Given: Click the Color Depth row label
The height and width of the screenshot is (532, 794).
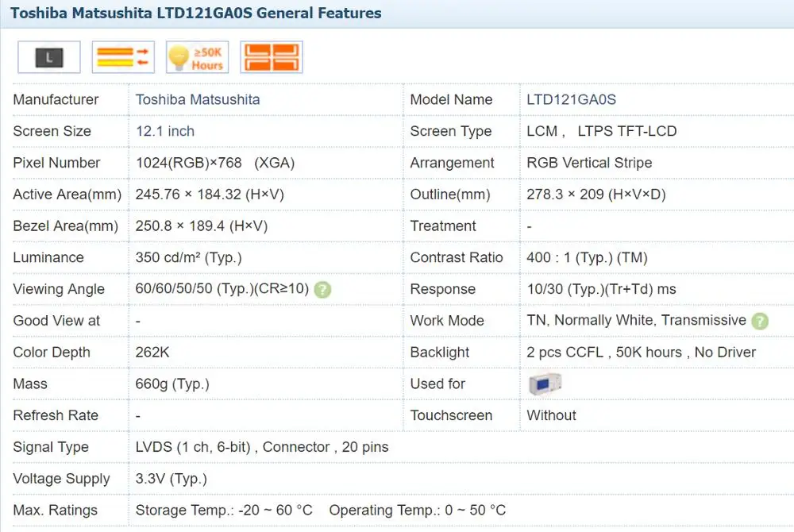Looking at the screenshot, I should (51, 353).
